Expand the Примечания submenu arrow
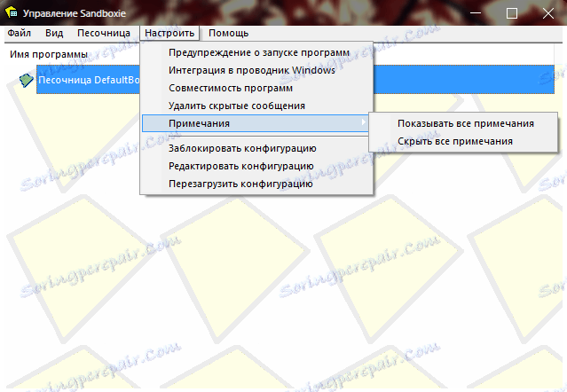This screenshot has height=392, width=567. (x=364, y=123)
